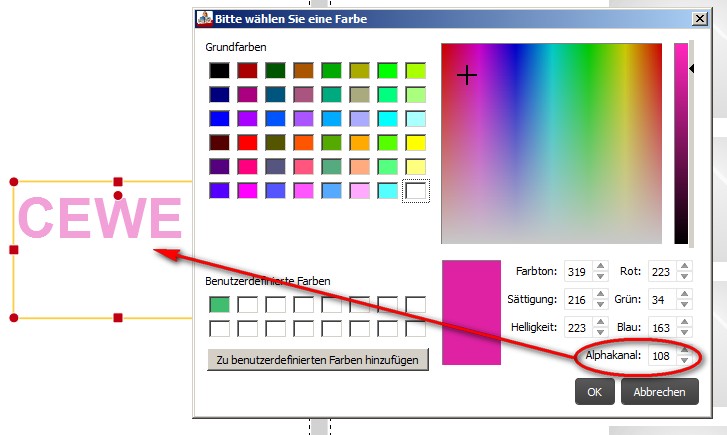Choose the cyan swatch in bottom row
727x435 pixels.
[387, 190]
